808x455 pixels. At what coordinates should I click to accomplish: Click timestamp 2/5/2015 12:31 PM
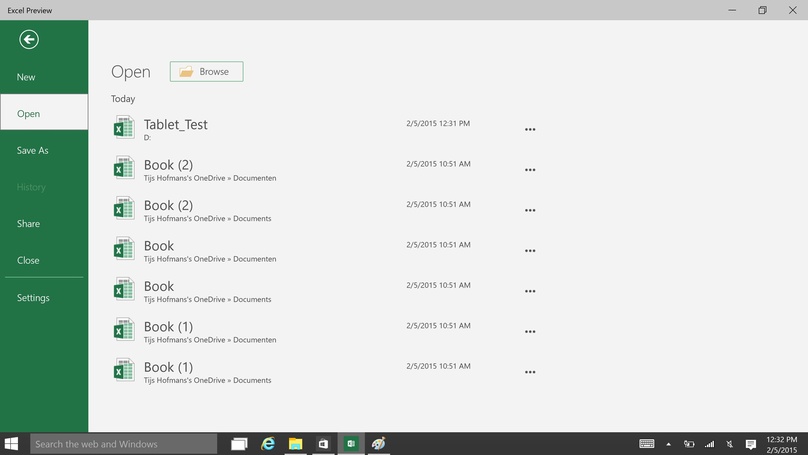tap(438, 124)
